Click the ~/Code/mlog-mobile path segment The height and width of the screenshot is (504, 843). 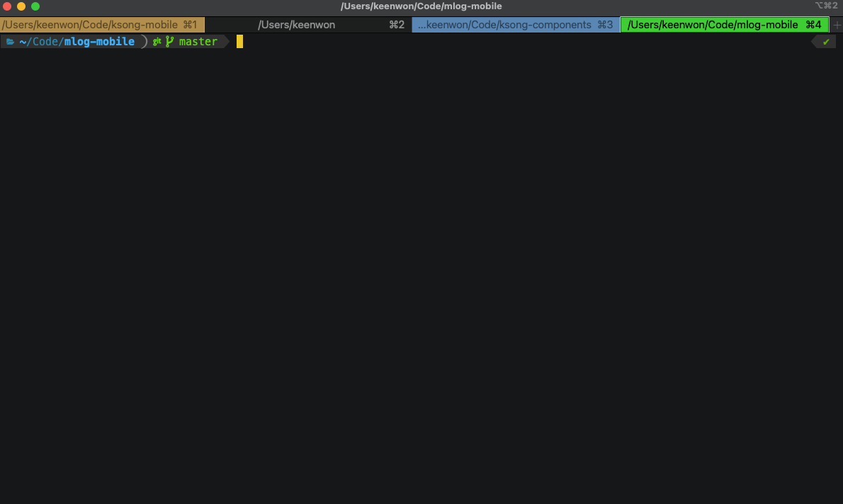[x=77, y=42]
